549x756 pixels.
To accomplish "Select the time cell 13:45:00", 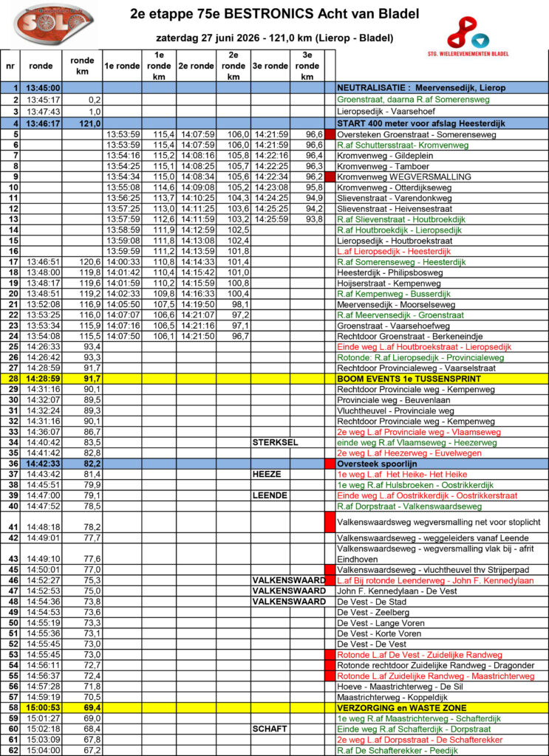I will [x=43, y=88].
